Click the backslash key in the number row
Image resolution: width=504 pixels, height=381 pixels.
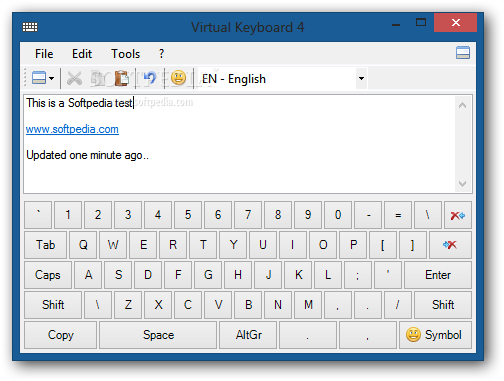[428, 215]
